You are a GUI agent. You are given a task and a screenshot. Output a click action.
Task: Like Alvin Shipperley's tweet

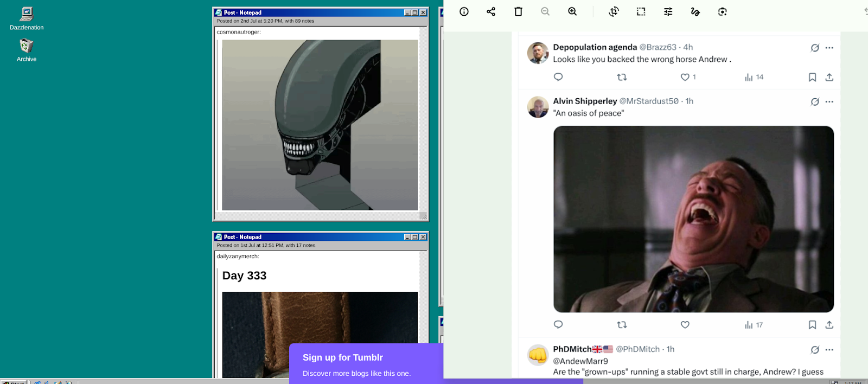[x=685, y=324]
